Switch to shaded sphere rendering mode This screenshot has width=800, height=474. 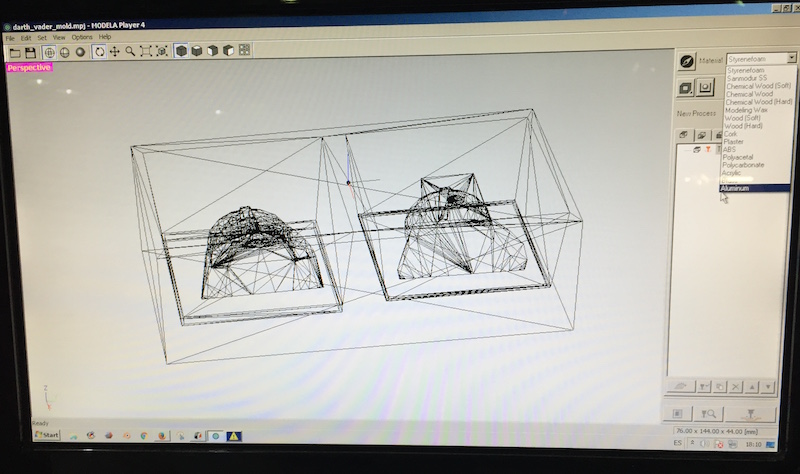coord(80,52)
